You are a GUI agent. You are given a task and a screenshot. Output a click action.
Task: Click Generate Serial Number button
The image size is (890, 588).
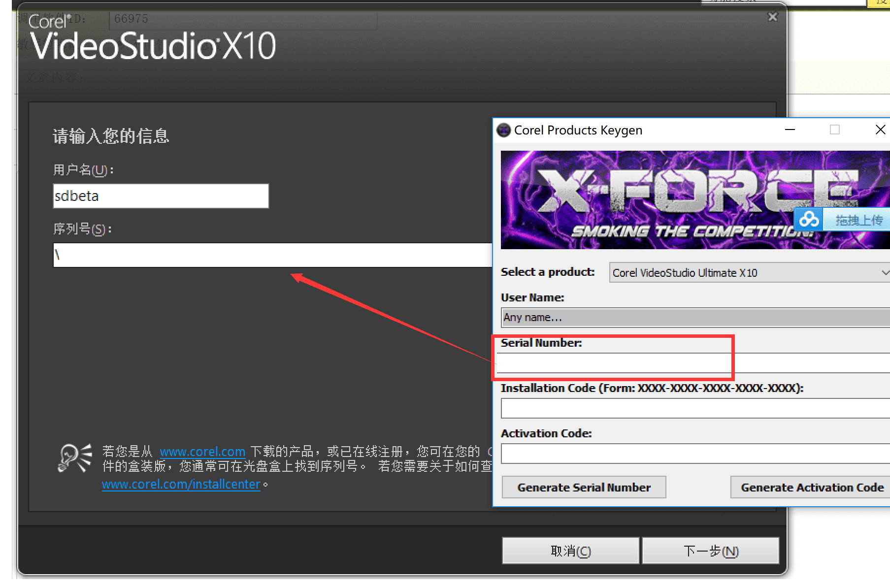(x=584, y=487)
